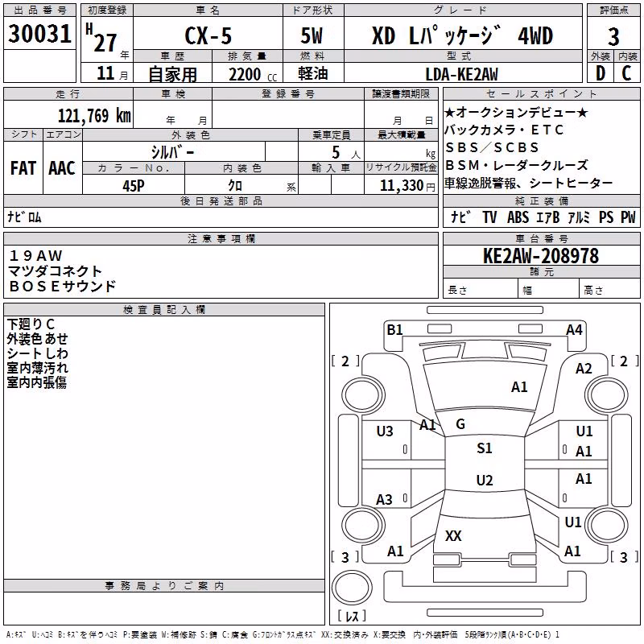Click the XX replaced-panel mark

point(453,536)
